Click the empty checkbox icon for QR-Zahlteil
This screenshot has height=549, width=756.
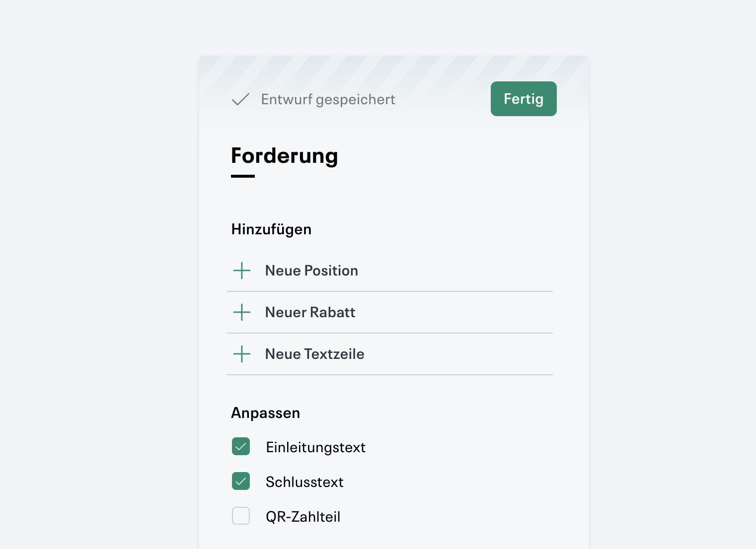pos(240,516)
